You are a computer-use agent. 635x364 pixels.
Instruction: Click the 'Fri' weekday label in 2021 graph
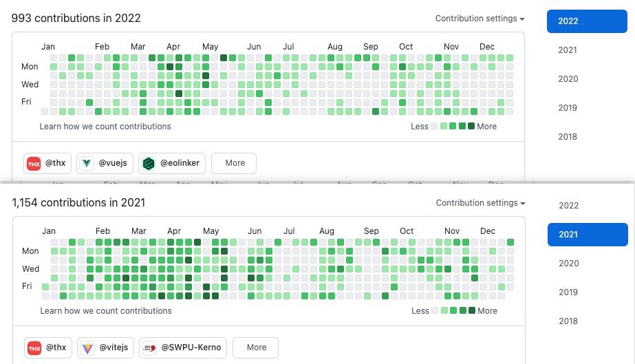click(27, 286)
